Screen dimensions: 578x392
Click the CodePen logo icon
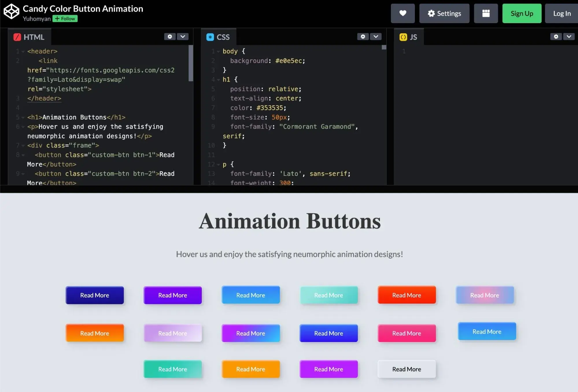[x=11, y=12]
